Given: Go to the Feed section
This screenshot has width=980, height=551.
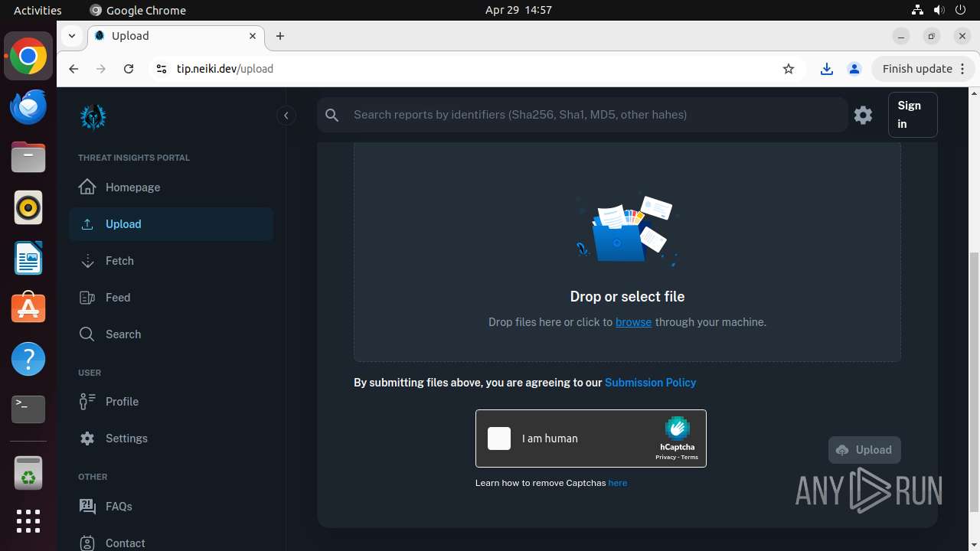Looking at the screenshot, I should click(171, 298).
